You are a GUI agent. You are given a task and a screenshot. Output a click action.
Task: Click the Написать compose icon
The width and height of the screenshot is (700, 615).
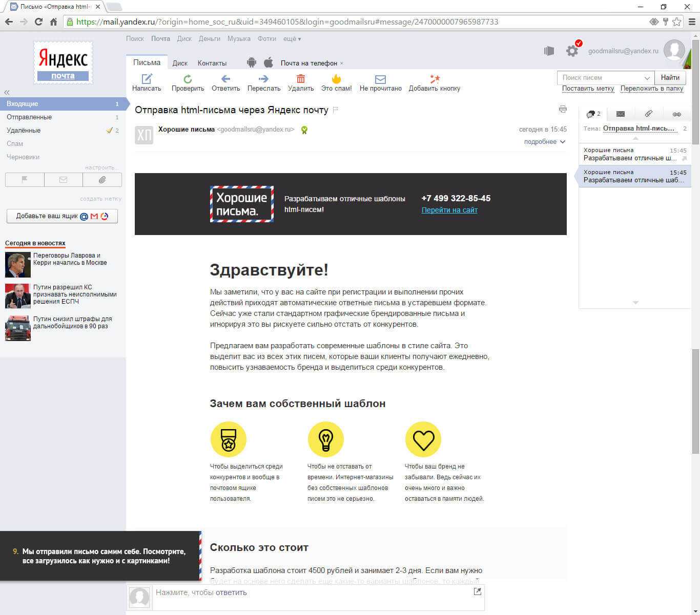click(147, 79)
